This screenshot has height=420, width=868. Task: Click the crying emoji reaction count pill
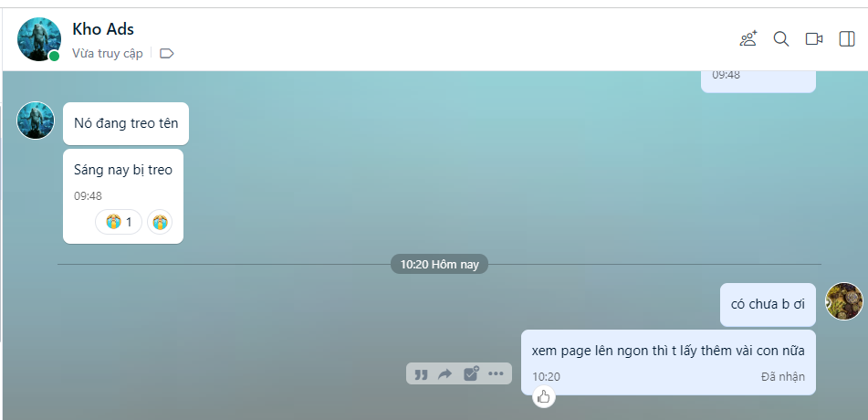pyautogui.click(x=119, y=222)
